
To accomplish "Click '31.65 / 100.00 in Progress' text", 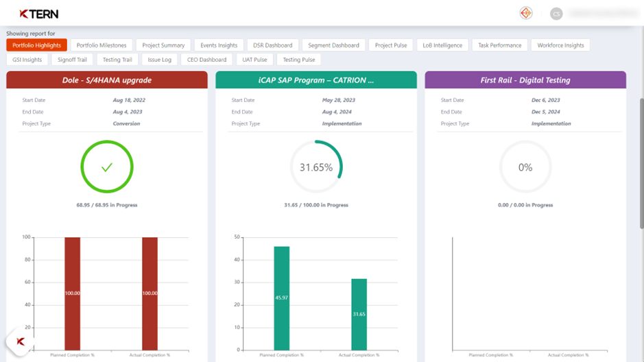I will [x=316, y=205].
